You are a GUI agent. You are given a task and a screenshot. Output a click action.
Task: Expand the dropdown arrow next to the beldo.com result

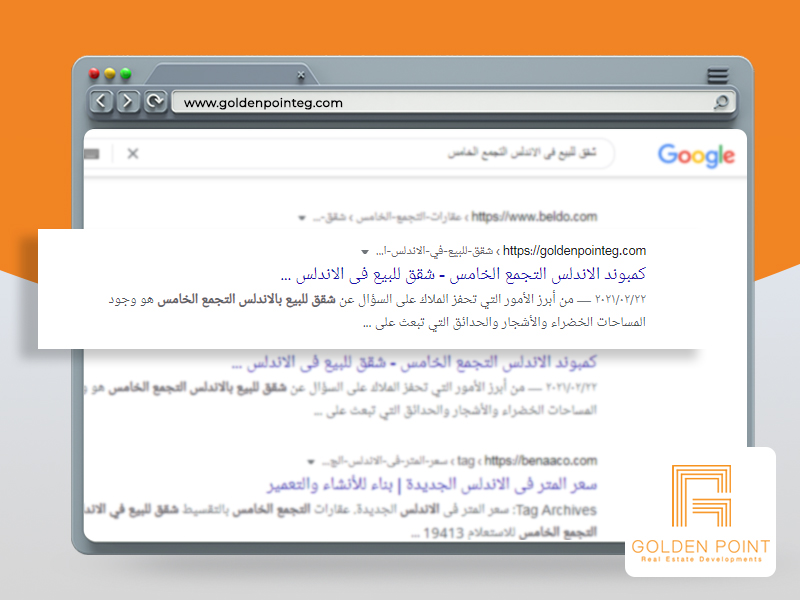coord(302,218)
